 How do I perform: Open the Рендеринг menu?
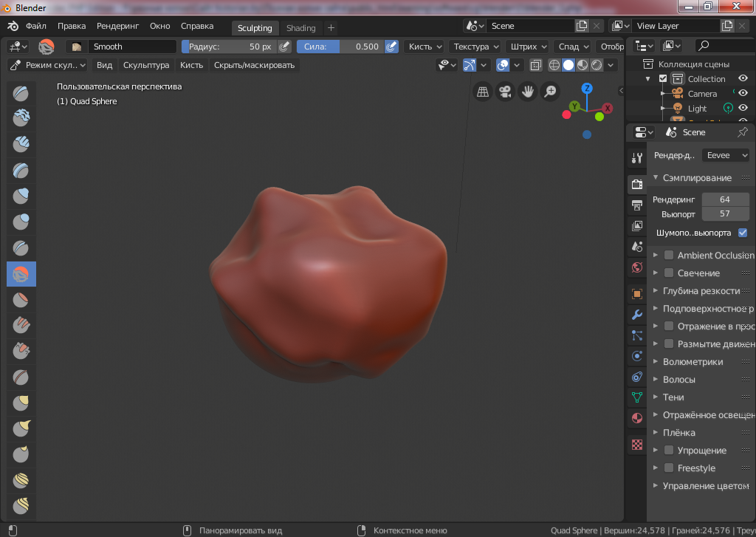coord(117,26)
